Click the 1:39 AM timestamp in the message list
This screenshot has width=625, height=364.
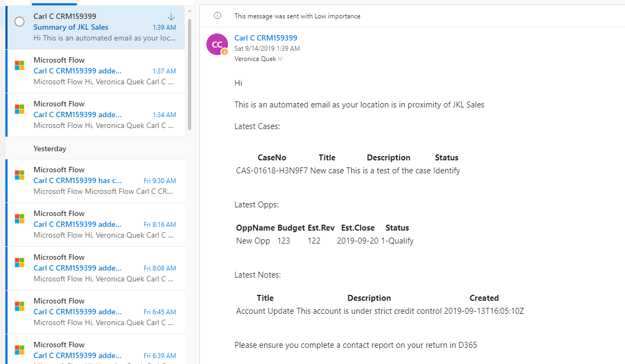point(164,28)
